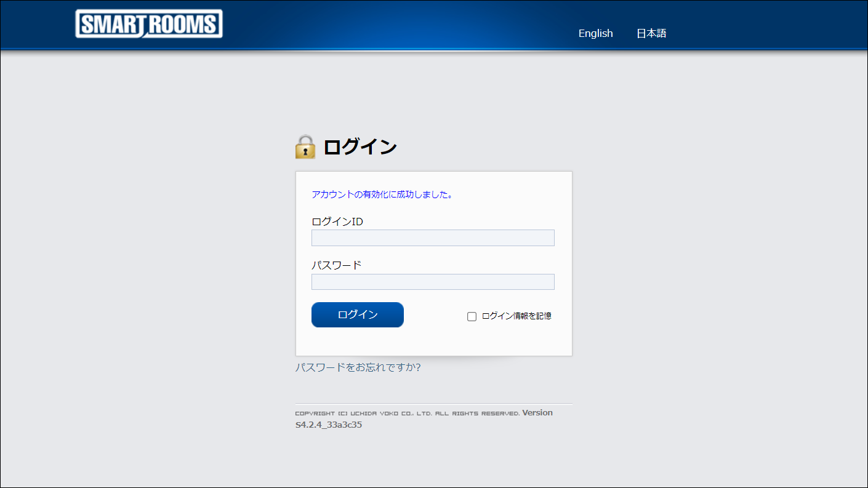Click the ログイン情報を記憶 label text

pos(516,316)
